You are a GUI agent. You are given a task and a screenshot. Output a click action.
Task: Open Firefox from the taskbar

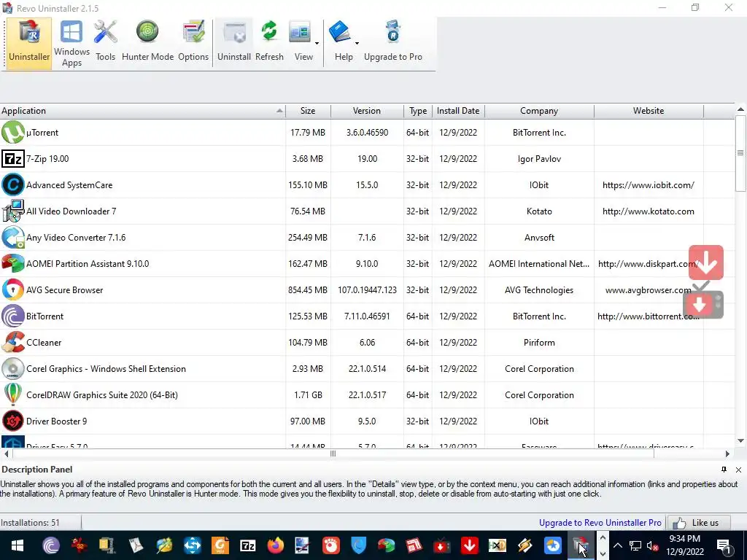275,545
